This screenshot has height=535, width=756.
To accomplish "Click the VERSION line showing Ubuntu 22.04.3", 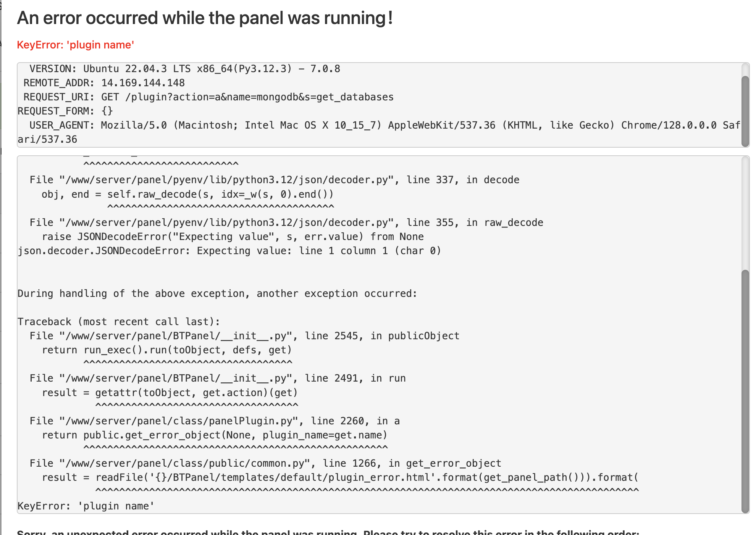I will point(185,69).
